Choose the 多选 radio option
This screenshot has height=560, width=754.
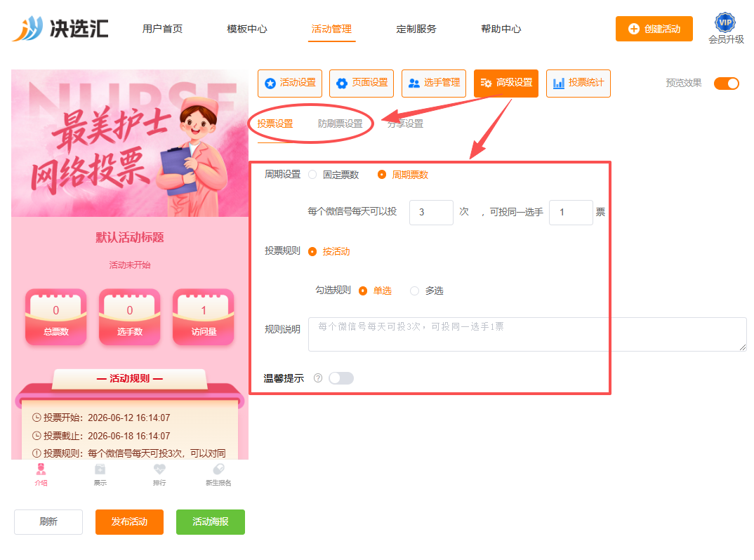[x=414, y=291]
